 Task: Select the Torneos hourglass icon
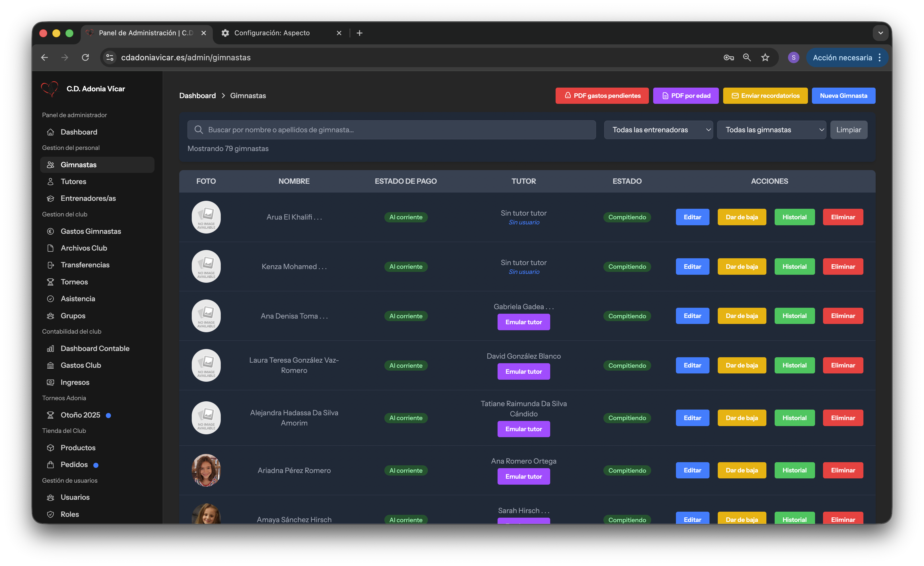click(x=51, y=282)
